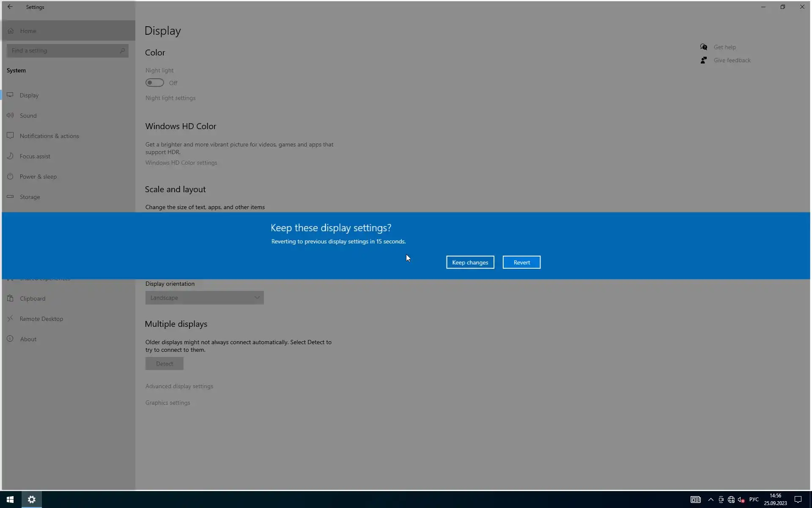This screenshot has height=508, width=812.
Task: Open the notification center taskbar icon
Action: point(798,500)
